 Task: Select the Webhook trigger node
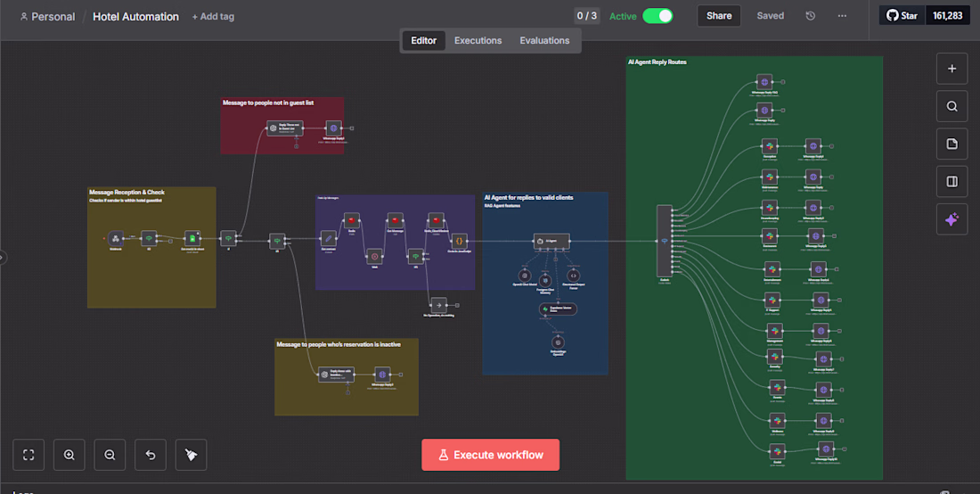115,238
